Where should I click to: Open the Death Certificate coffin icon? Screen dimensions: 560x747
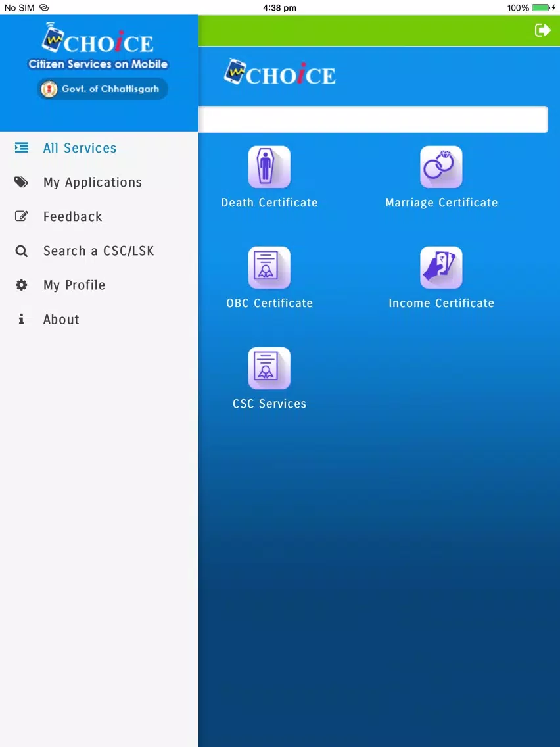click(x=269, y=167)
